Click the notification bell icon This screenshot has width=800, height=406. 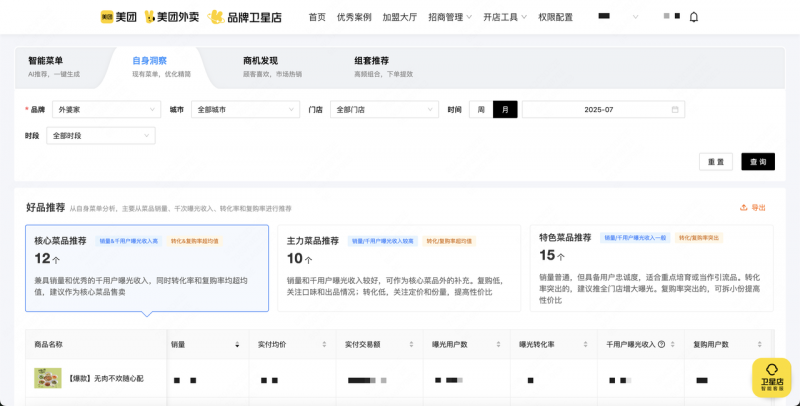(x=694, y=17)
